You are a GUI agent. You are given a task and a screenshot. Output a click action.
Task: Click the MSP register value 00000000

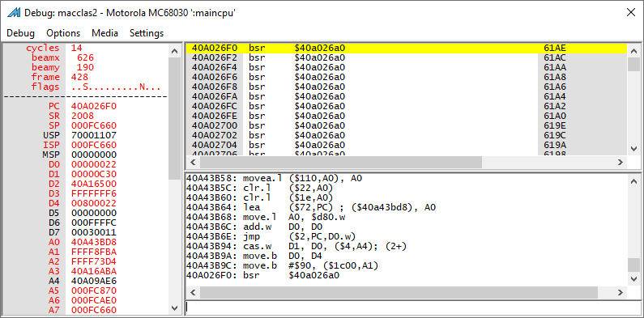94,155
